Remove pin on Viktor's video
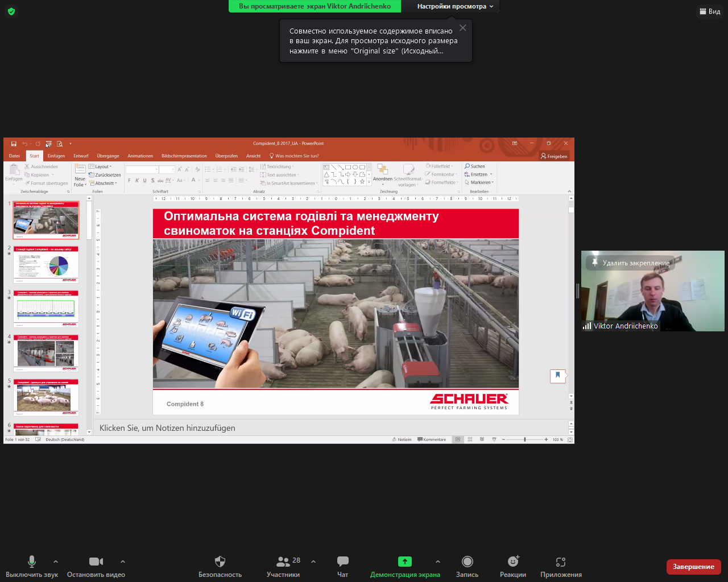728x582 pixels. [x=630, y=263]
